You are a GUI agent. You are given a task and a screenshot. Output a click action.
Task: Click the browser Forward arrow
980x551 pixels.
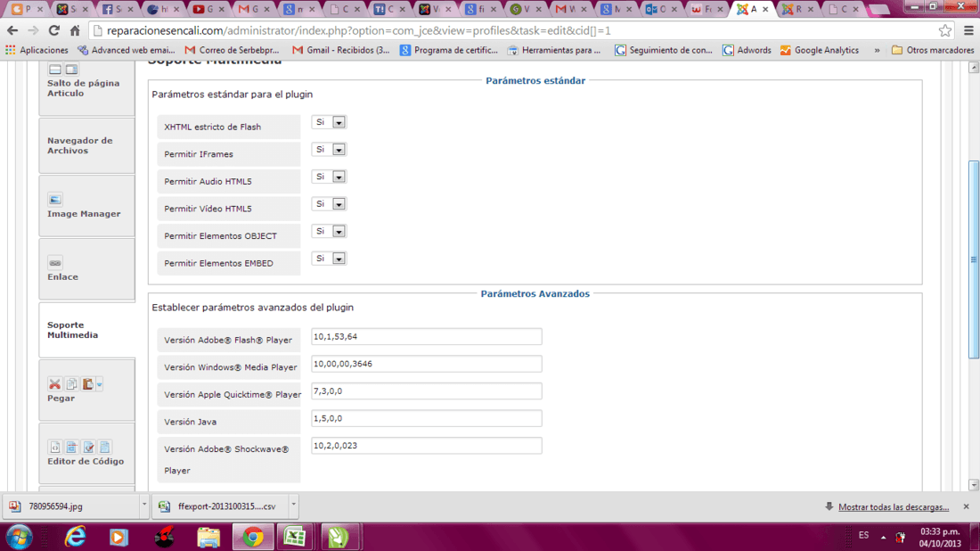pyautogui.click(x=33, y=30)
